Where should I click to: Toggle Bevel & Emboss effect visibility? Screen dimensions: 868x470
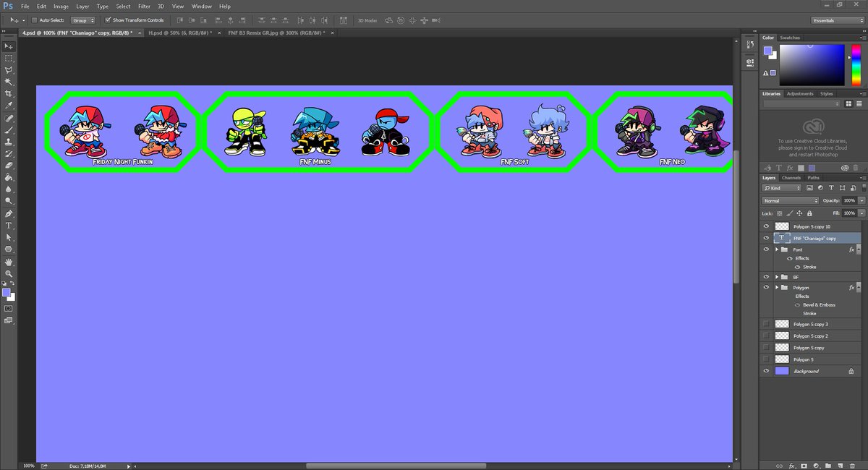pyautogui.click(x=798, y=304)
